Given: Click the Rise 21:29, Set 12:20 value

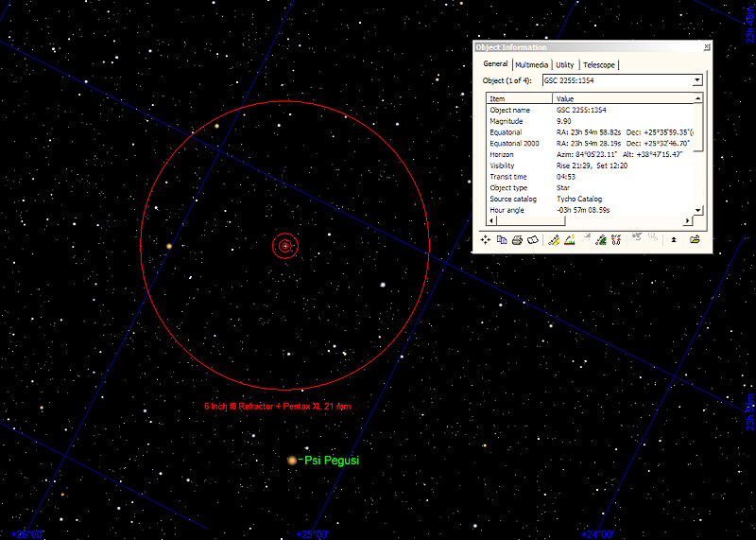Looking at the screenshot, I should (x=593, y=165).
